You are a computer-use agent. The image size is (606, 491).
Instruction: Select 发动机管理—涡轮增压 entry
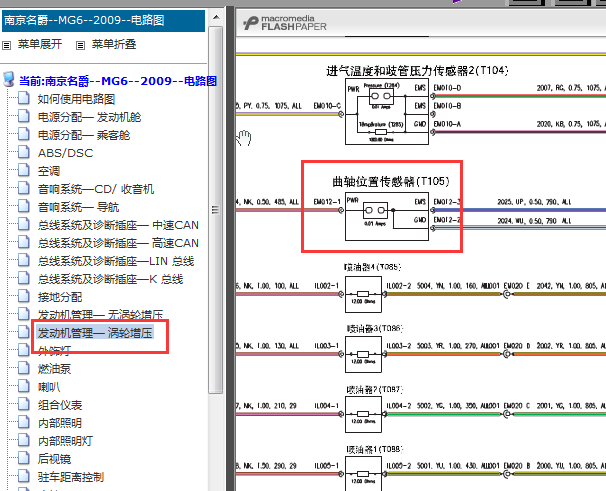click(95, 333)
